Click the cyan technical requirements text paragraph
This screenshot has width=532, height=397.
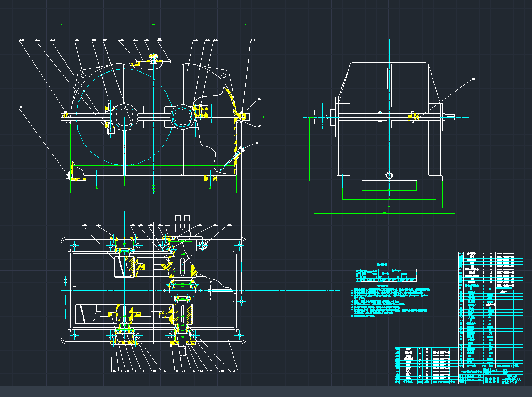click(x=390, y=303)
